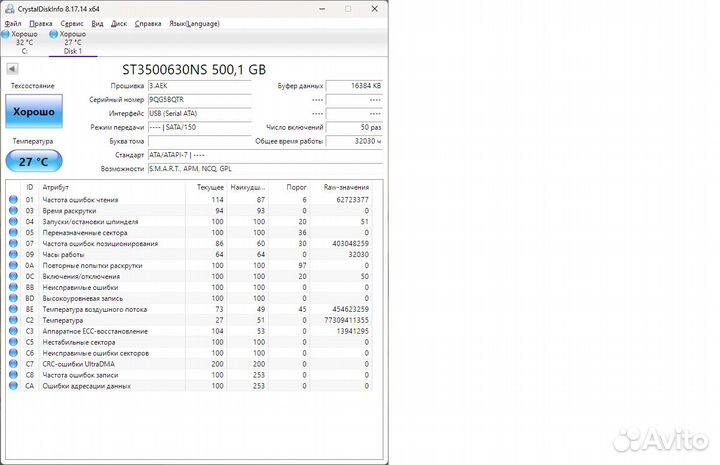Click the power-on count field 50 раз

354,127
